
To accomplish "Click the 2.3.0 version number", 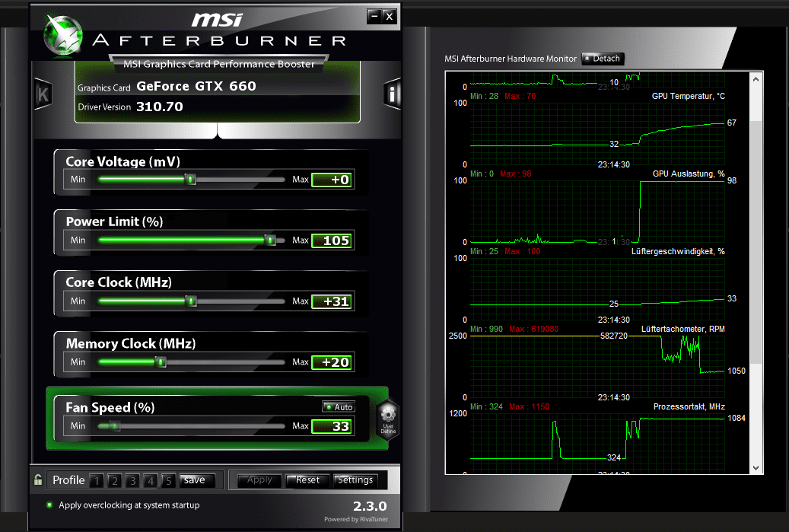I will point(370,506).
